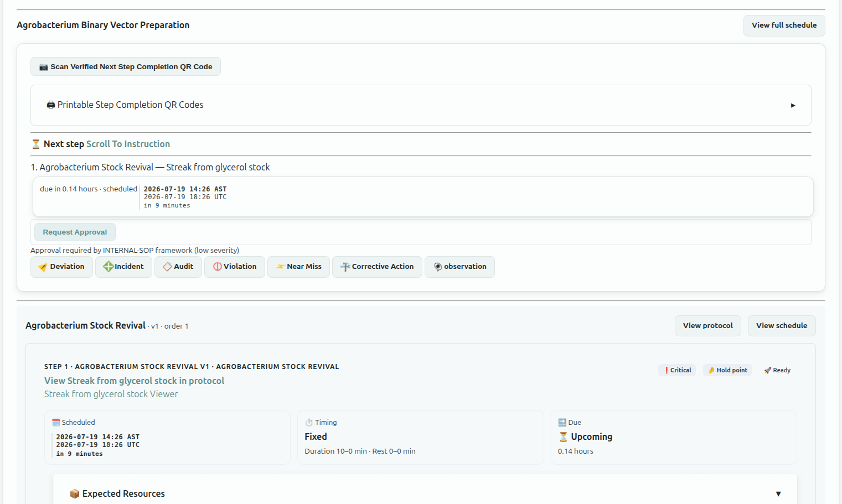Click the Near Miss icon

click(281, 267)
